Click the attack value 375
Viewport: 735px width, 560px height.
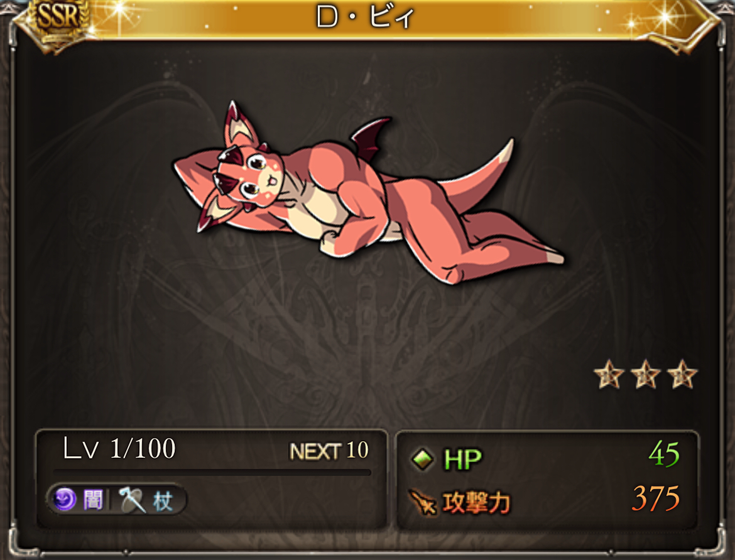point(655,498)
